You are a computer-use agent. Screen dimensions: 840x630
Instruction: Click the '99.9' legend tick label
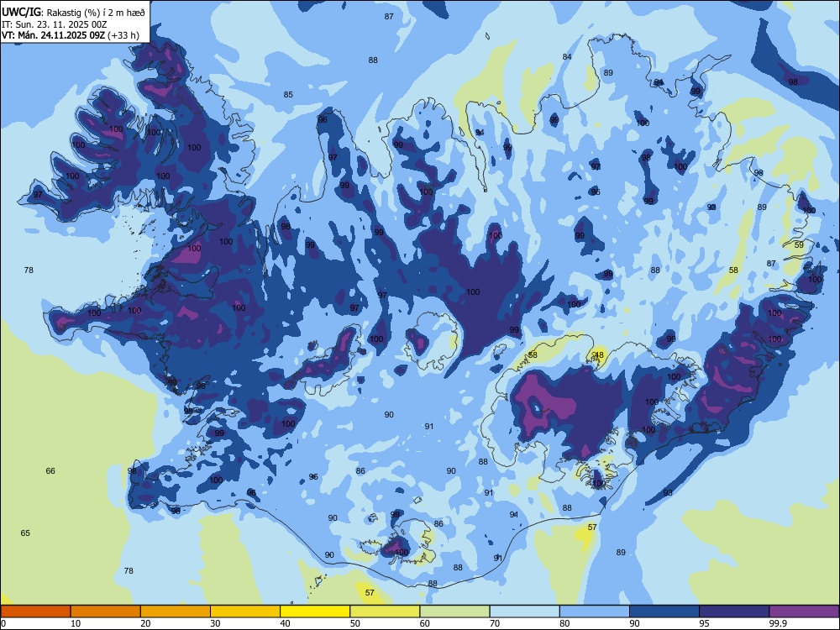point(778,623)
